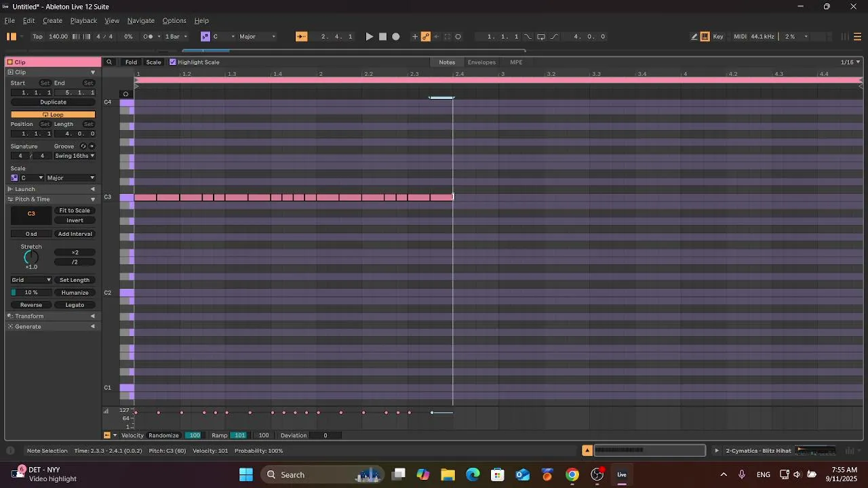Open the Playback menu
868x488 pixels.
click(x=83, y=21)
